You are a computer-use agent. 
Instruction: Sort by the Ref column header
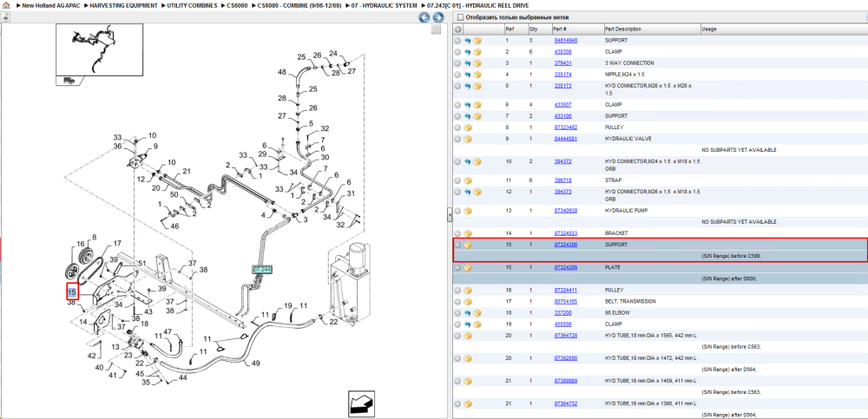click(x=516, y=29)
